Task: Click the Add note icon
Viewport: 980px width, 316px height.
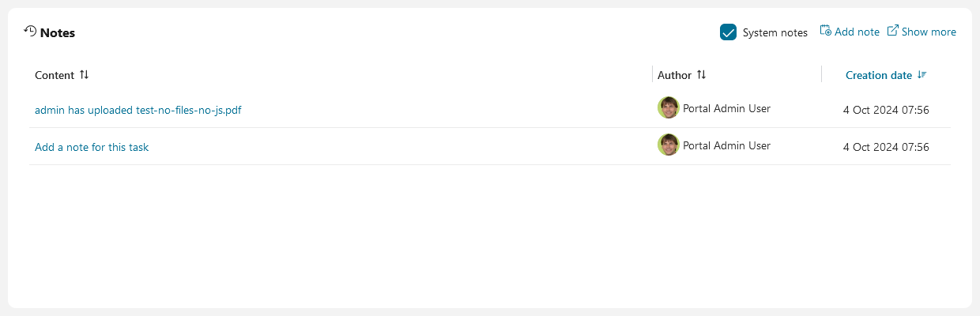Action: (825, 31)
